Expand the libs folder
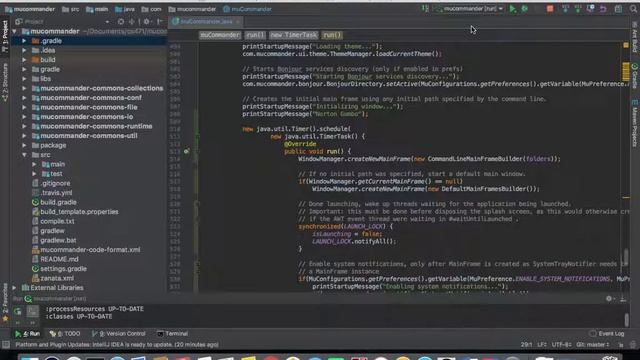640x360 pixels. 24,79
